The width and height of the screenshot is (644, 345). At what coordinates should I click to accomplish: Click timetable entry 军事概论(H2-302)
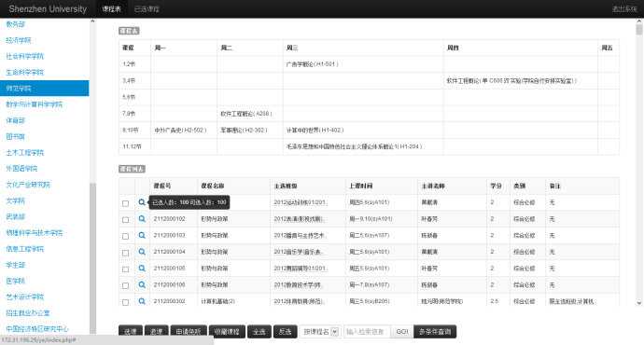click(x=244, y=130)
